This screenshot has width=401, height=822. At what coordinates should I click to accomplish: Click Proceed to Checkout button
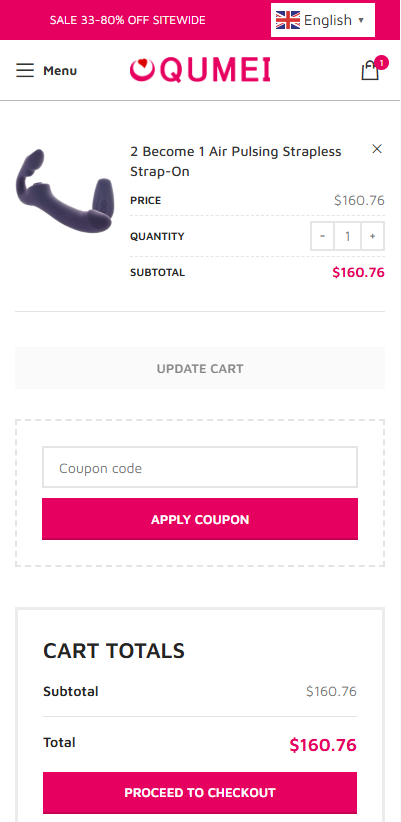click(200, 792)
